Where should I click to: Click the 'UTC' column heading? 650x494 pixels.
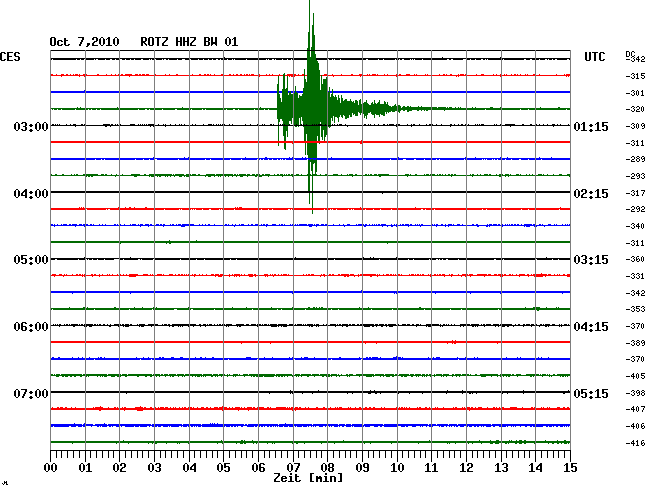(x=594, y=57)
